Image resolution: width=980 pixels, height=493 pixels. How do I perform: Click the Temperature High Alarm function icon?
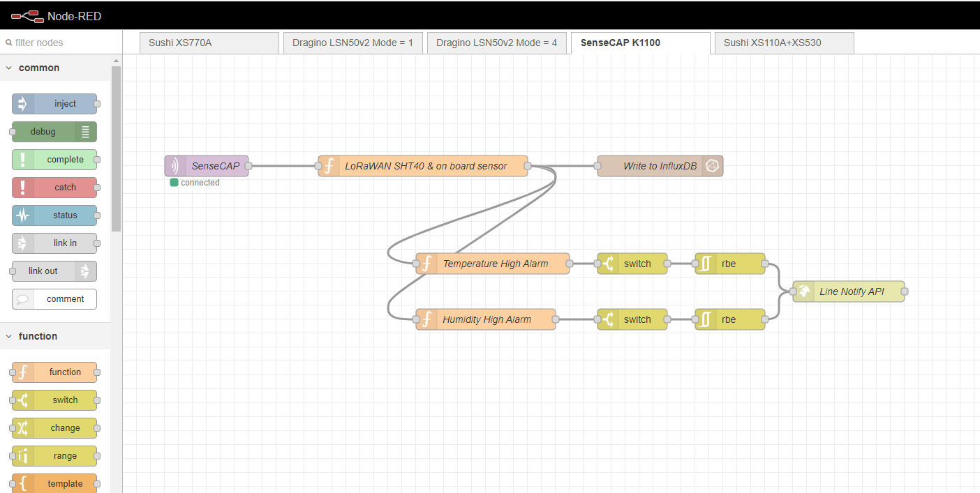[426, 264]
